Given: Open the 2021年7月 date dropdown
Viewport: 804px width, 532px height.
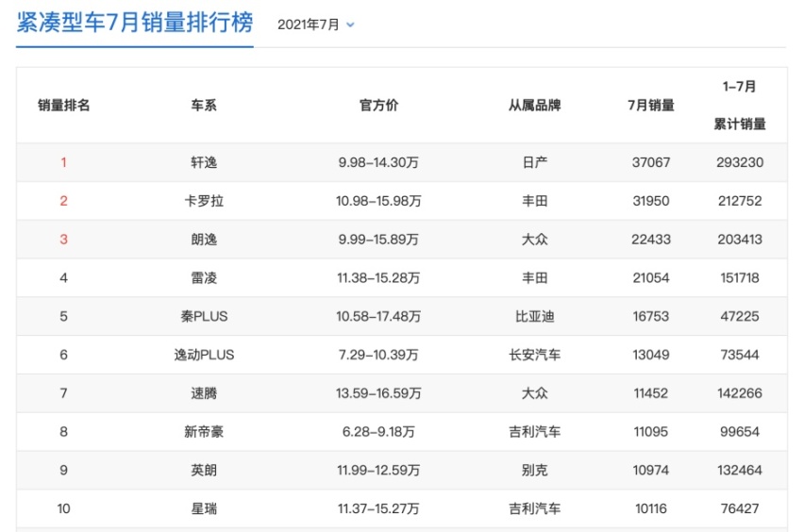Looking at the screenshot, I should point(316,25).
